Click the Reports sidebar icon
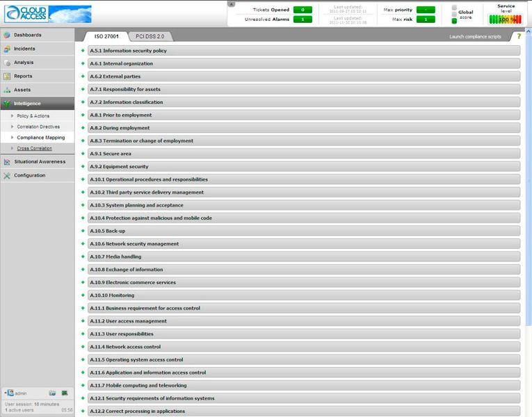Image resolution: width=532 pixels, height=417 pixels. (x=7, y=76)
